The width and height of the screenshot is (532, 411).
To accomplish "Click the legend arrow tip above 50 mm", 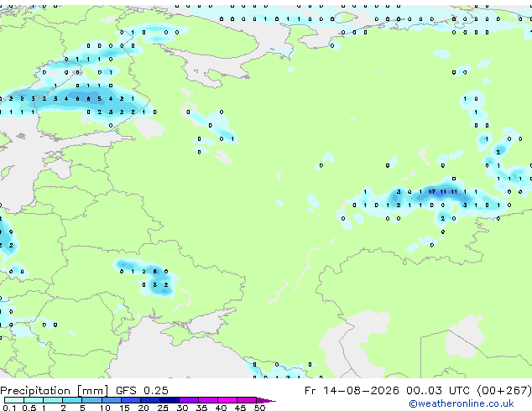I will (x=266, y=400).
